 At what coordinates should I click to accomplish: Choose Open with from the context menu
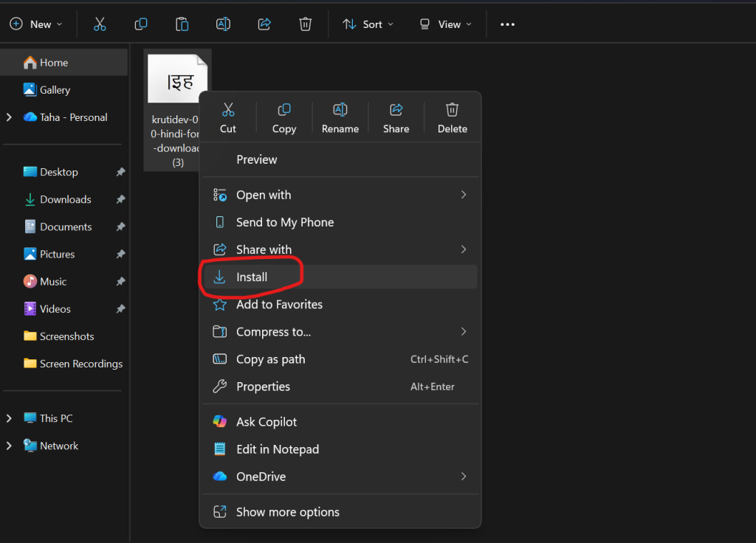pos(340,195)
